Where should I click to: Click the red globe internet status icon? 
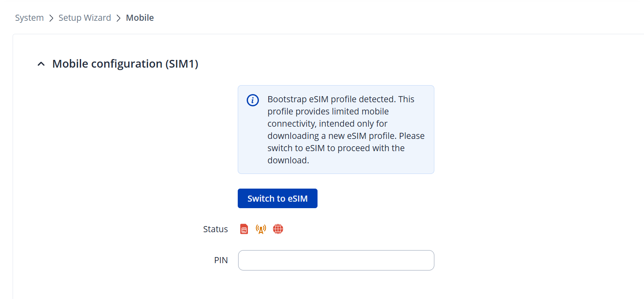click(278, 229)
